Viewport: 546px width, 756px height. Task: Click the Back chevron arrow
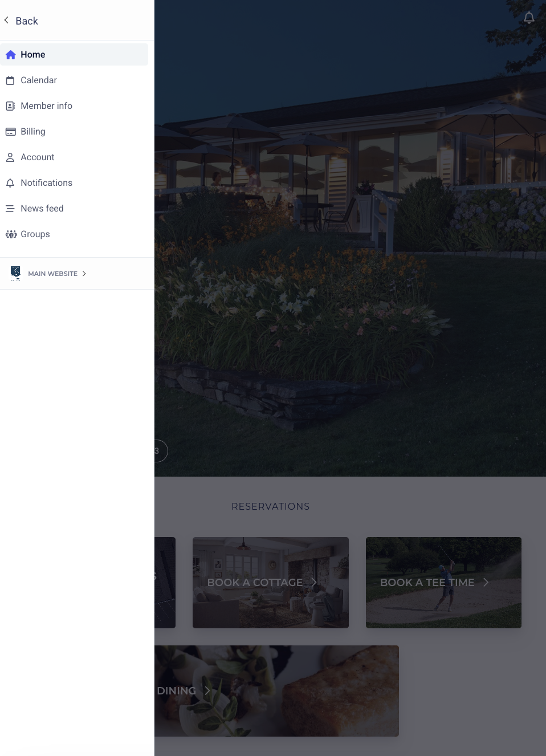6,21
